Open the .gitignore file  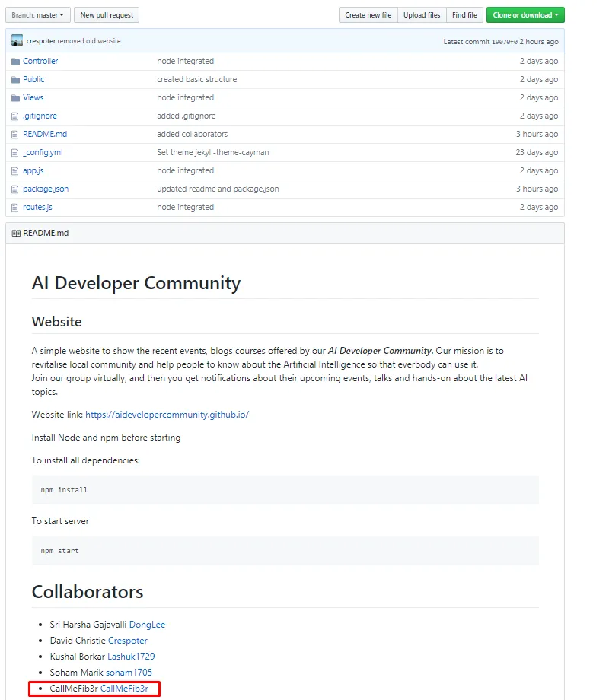pyautogui.click(x=40, y=116)
